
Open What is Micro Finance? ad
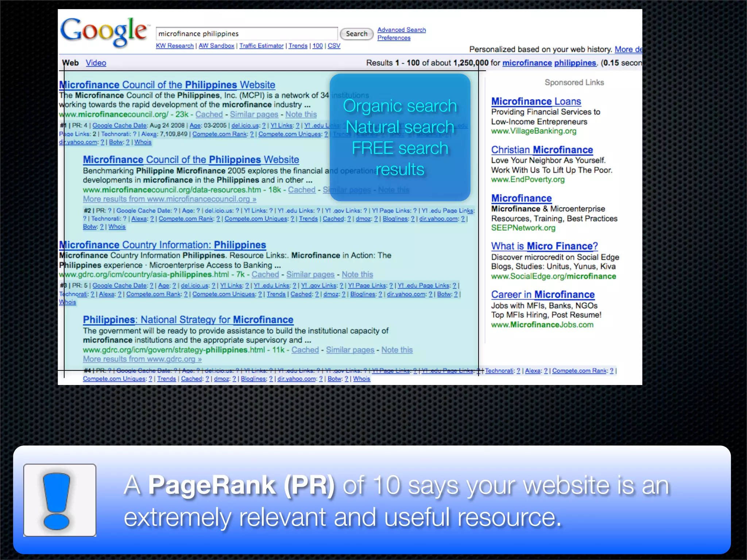(x=545, y=246)
